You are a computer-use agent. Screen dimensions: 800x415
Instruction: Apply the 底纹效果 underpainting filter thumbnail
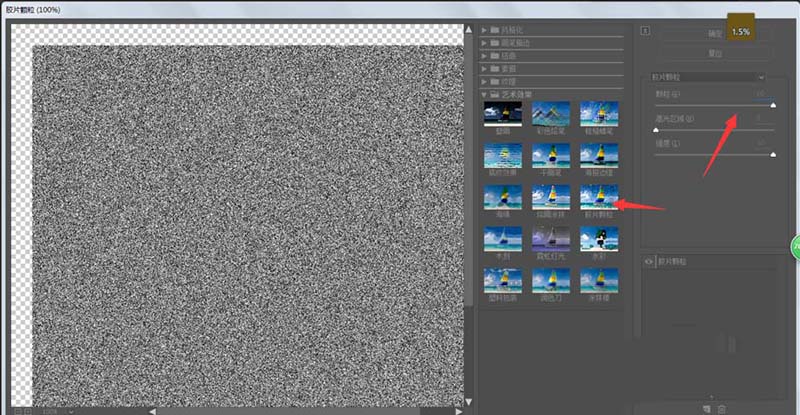[x=503, y=155]
